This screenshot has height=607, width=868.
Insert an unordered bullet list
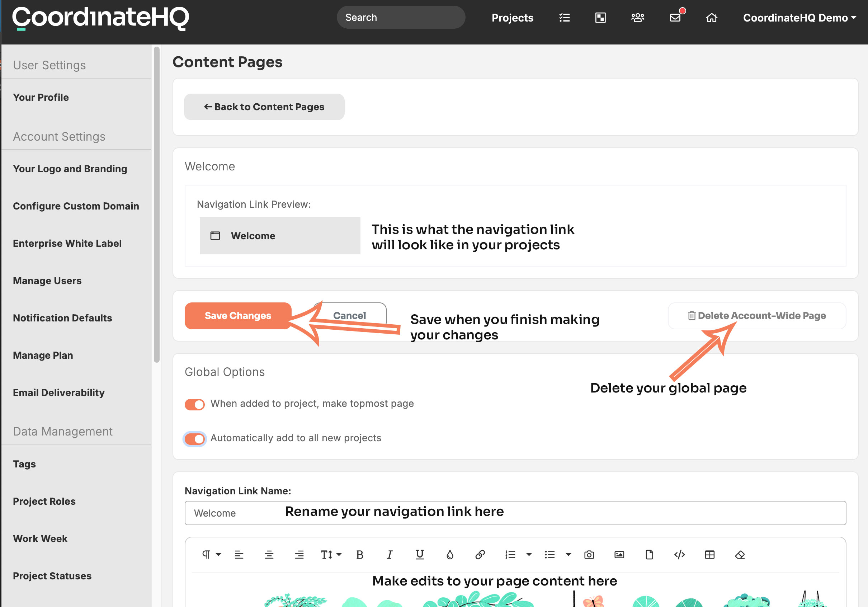pos(550,554)
